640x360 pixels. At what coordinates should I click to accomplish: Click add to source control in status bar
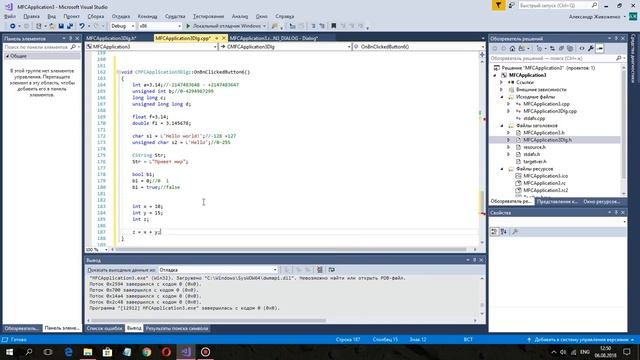580,340
